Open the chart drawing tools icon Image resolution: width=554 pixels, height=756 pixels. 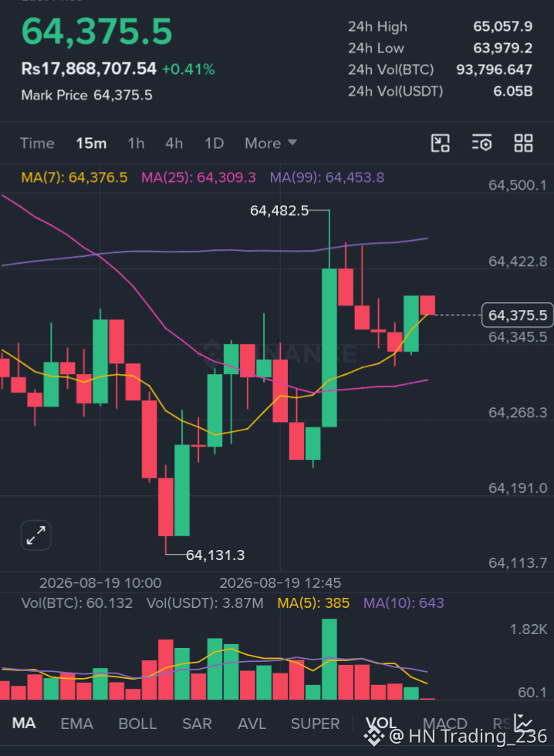[x=441, y=143]
